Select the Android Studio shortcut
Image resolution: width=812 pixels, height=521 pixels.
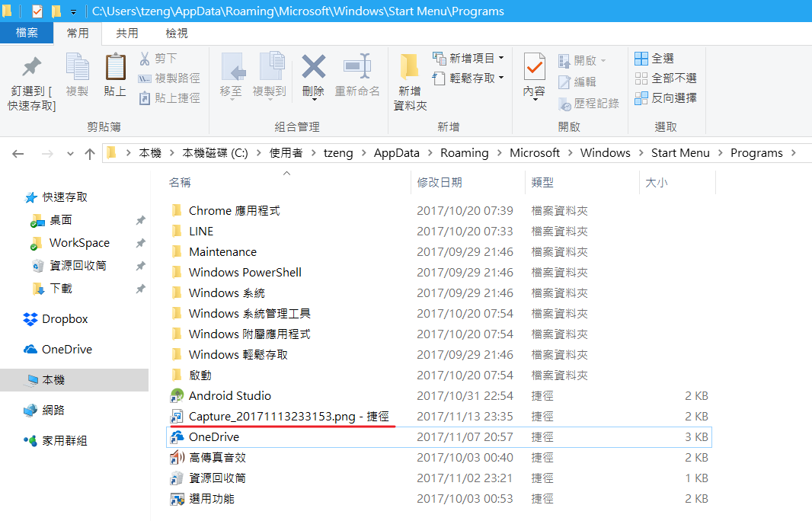(x=229, y=396)
